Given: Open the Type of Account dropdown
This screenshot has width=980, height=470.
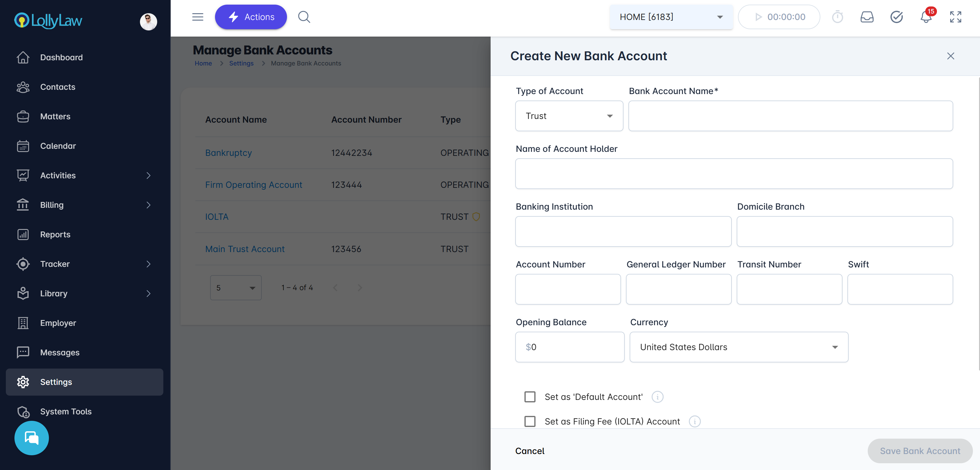Looking at the screenshot, I should [x=569, y=116].
